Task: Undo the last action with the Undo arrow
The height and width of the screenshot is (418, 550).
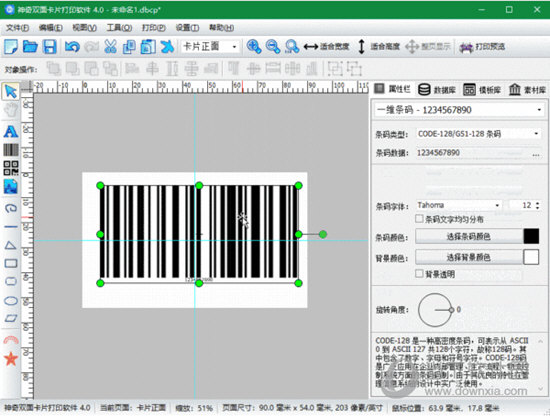Action: pyautogui.click(x=72, y=47)
